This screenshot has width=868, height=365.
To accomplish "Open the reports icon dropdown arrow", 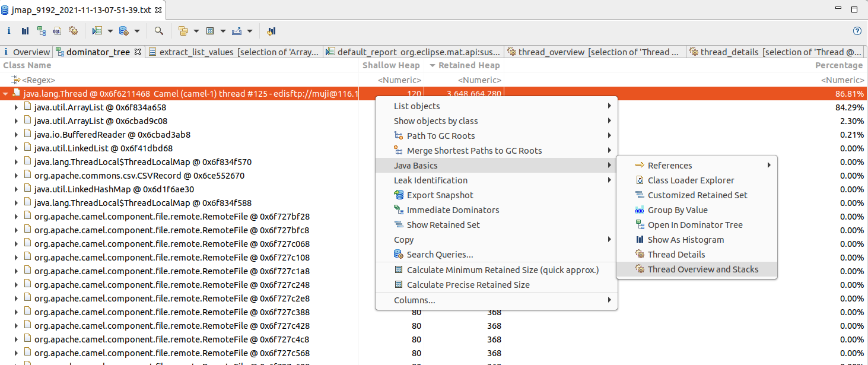I will click(111, 31).
